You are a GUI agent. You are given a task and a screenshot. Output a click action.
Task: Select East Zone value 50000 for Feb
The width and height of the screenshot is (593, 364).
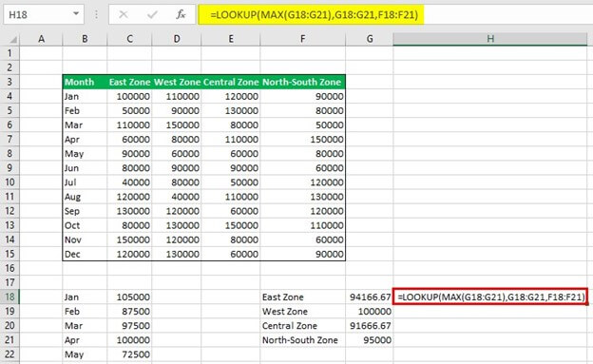[129, 111]
